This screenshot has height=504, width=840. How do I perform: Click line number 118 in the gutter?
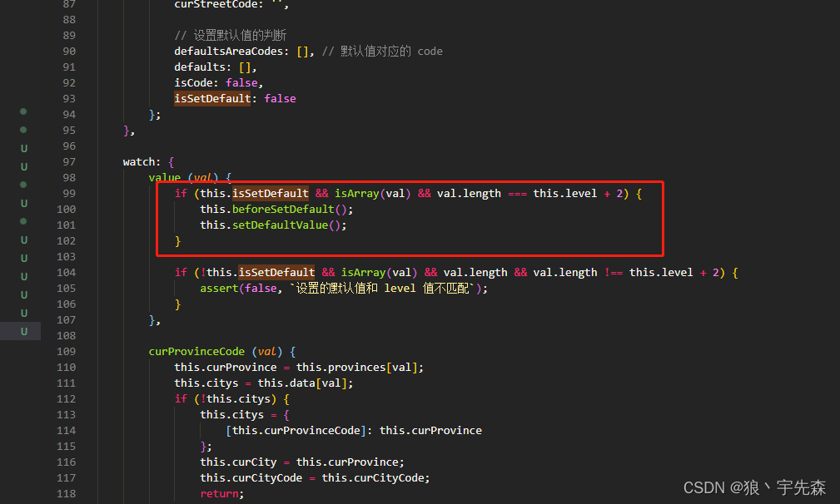tap(67, 494)
